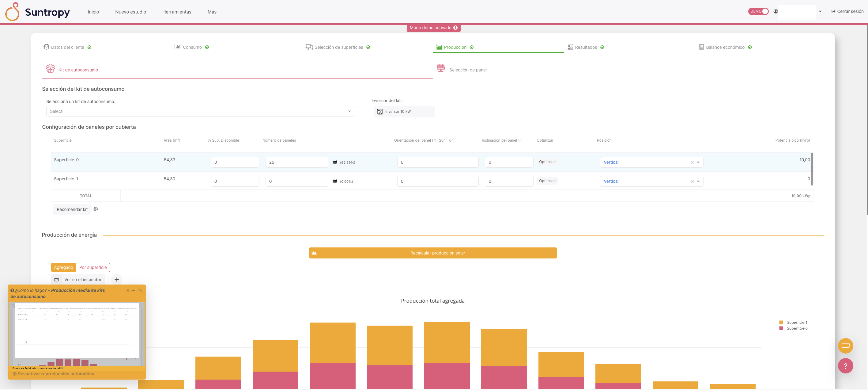Disable automatic playback in help popup
The width and height of the screenshot is (868, 390).
coord(54,374)
